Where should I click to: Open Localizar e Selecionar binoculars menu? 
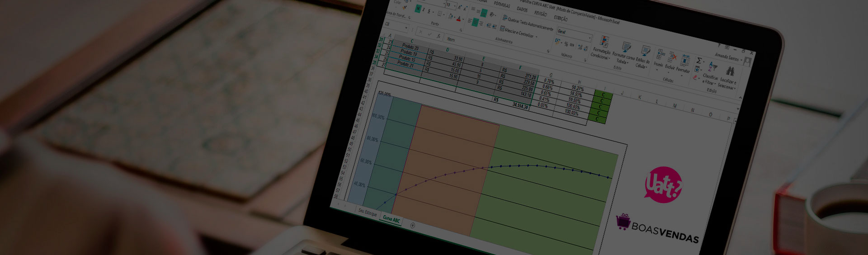(x=727, y=78)
